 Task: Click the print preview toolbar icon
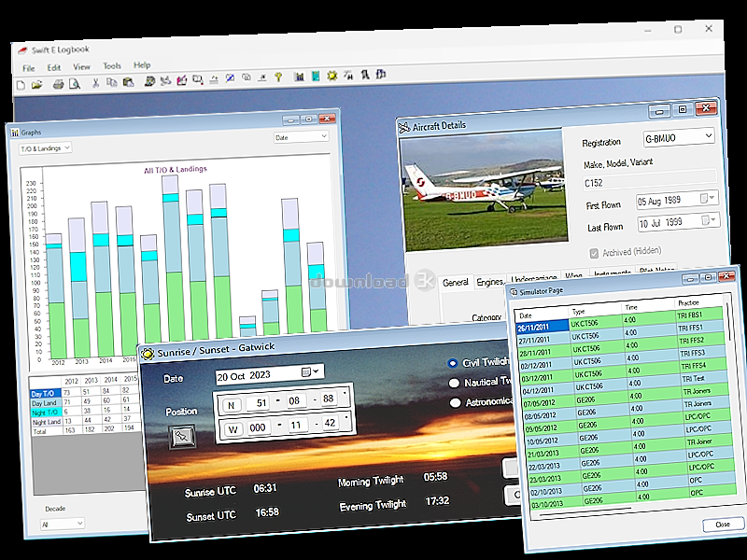click(75, 84)
